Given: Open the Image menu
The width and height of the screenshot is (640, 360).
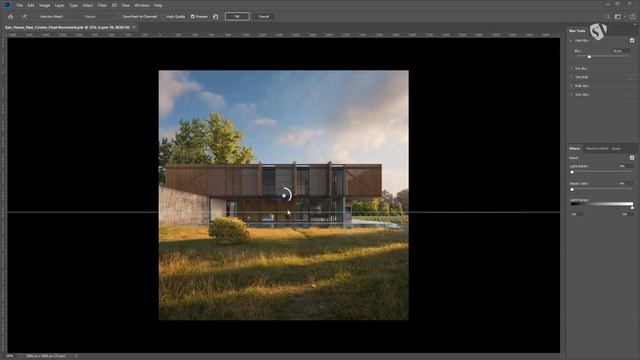Looking at the screenshot, I should (44, 5).
